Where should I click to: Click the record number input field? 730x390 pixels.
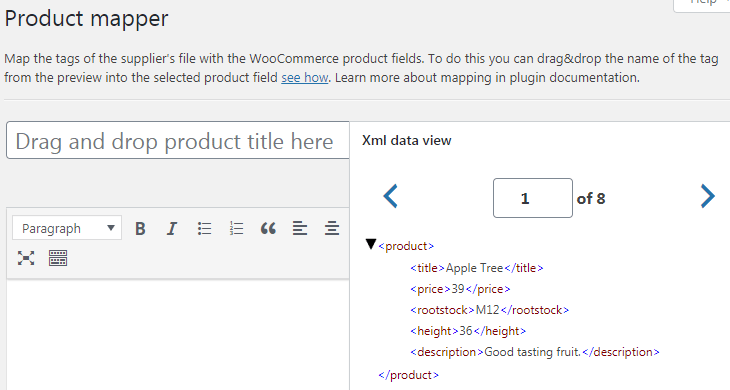click(533, 198)
